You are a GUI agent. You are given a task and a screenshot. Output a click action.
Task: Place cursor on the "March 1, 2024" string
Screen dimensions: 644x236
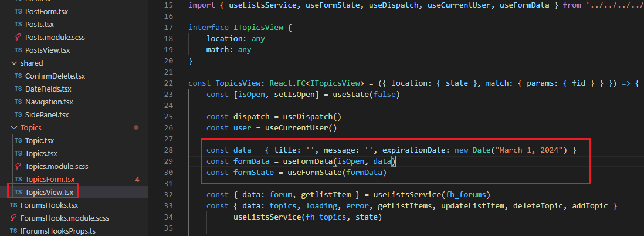pyautogui.click(x=531, y=150)
